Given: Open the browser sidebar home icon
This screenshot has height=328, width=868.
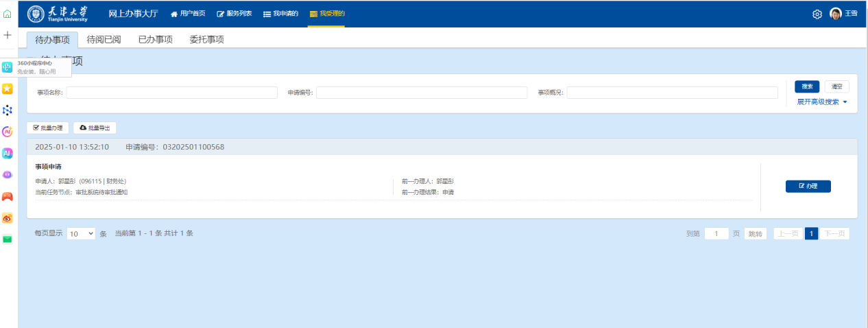Looking at the screenshot, I should 8,14.
